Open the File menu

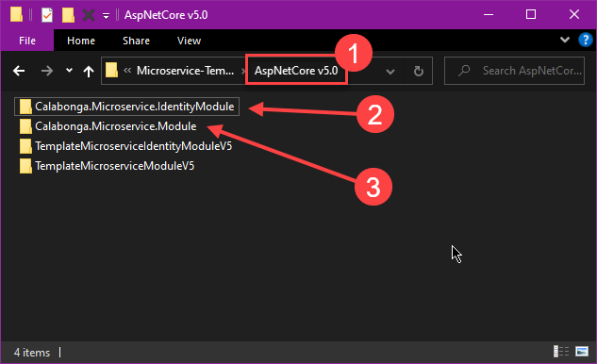[27, 41]
